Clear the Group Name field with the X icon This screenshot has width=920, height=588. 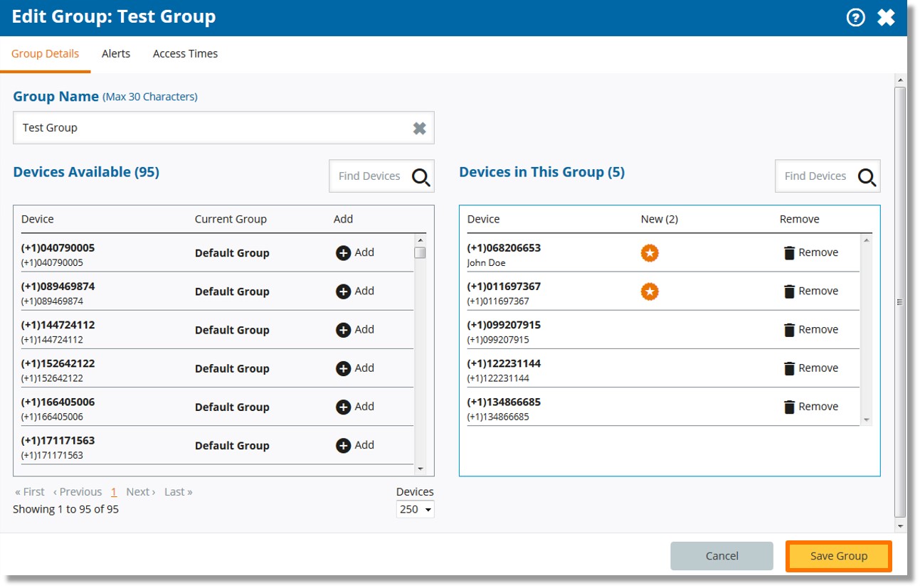coord(420,128)
